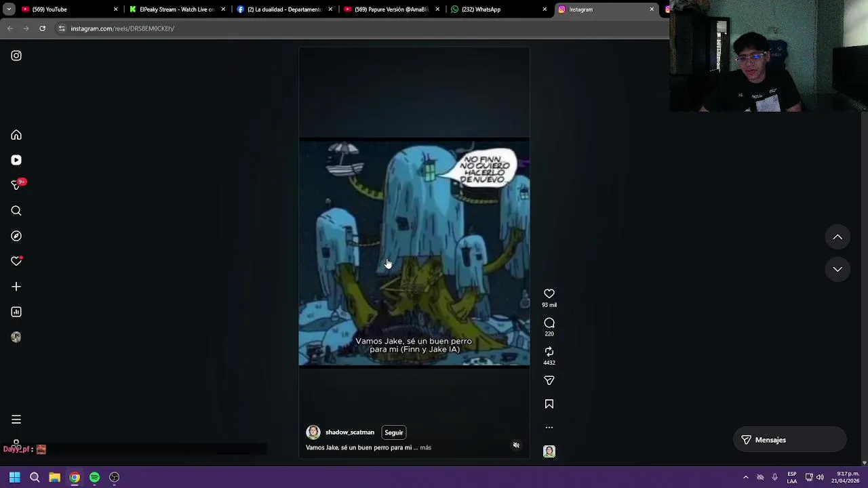This screenshot has height=488, width=868.
Task: Open the Explore compass icon
Action: [16, 236]
